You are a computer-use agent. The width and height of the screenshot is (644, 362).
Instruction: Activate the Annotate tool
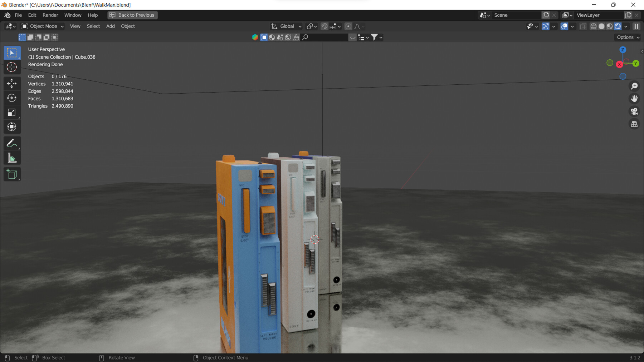[12, 143]
